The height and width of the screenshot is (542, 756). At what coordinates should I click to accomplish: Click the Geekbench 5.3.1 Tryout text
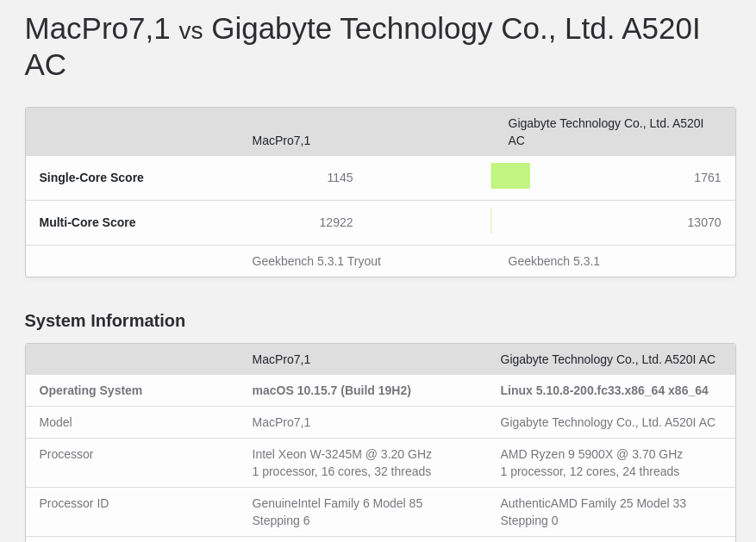[x=316, y=261]
